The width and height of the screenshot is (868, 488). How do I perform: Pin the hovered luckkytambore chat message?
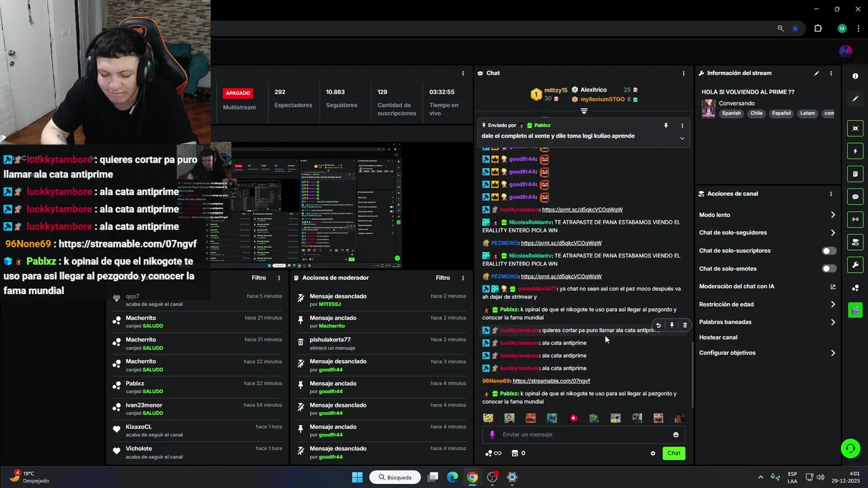[x=672, y=325]
